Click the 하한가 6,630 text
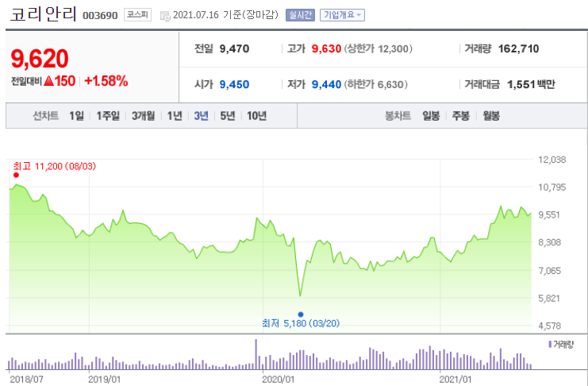The height and width of the screenshot is (386, 588). click(x=375, y=84)
